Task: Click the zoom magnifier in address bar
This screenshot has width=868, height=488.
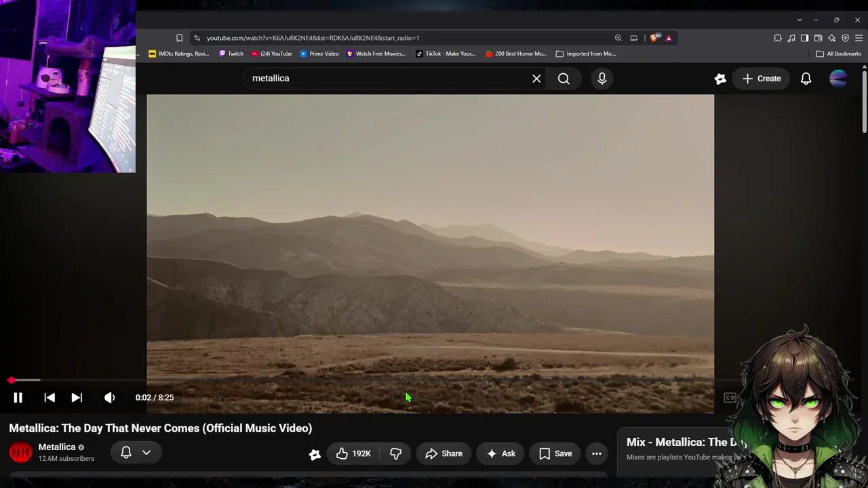Action: (618, 38)
